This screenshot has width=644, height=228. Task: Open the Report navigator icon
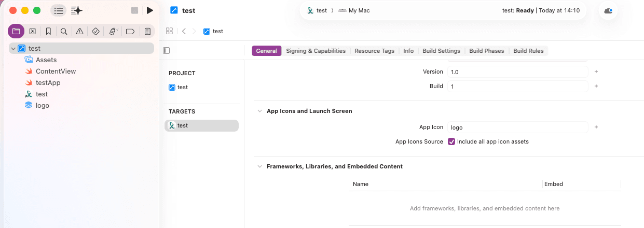click(x=147, y=32)
